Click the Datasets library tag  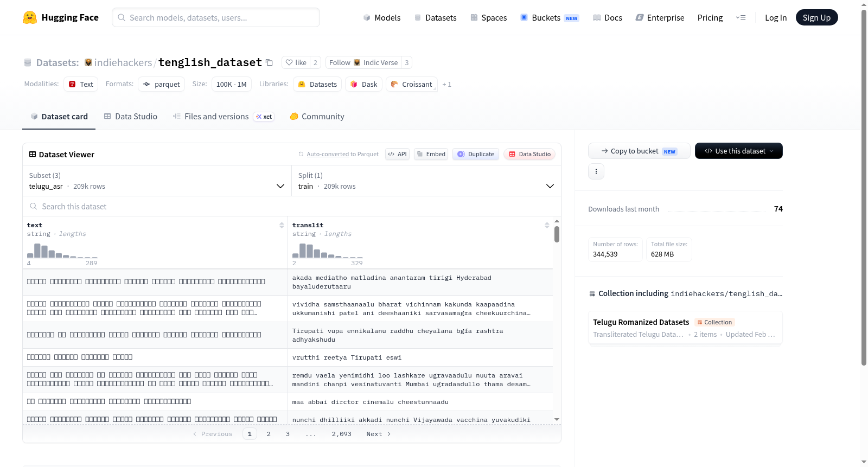[317, 84]
